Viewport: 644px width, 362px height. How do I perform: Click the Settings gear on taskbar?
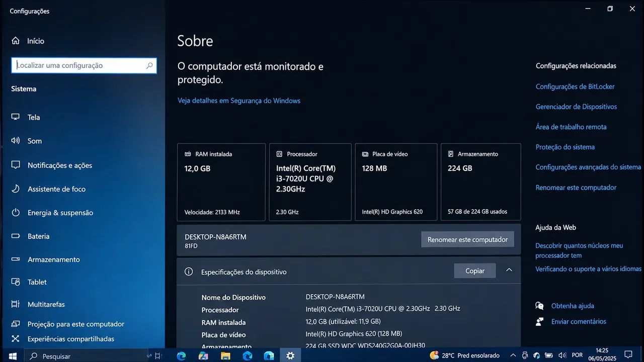coord(290,355)
